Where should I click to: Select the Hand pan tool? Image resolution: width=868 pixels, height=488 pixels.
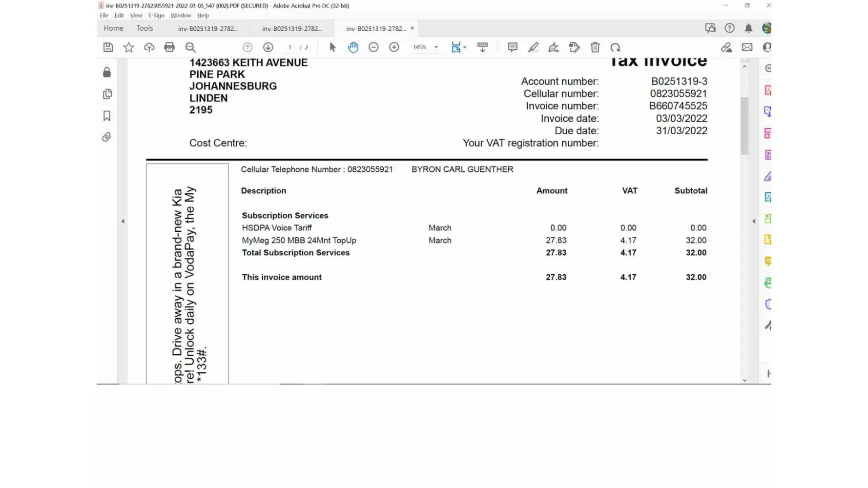pos(353,47)
